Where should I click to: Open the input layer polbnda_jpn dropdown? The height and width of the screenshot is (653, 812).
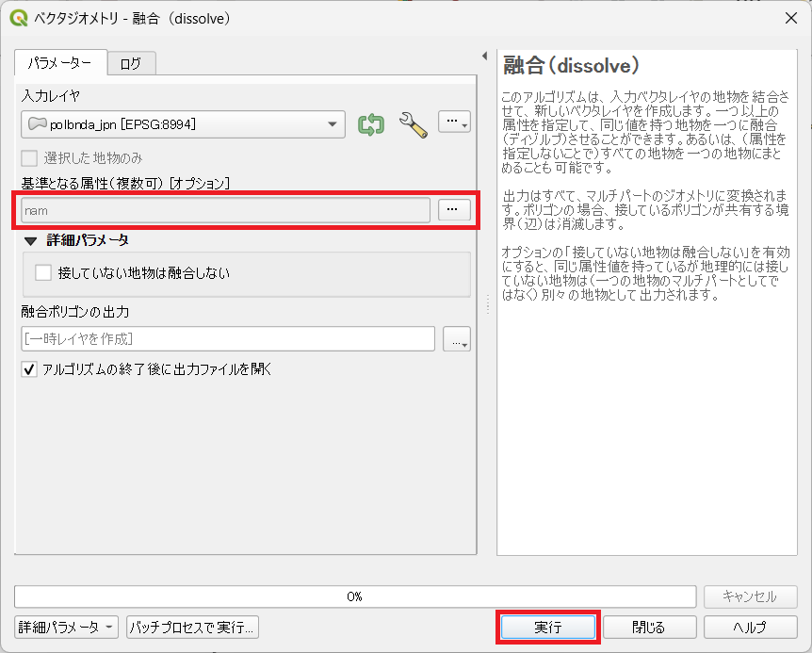[x=184, y=123]
